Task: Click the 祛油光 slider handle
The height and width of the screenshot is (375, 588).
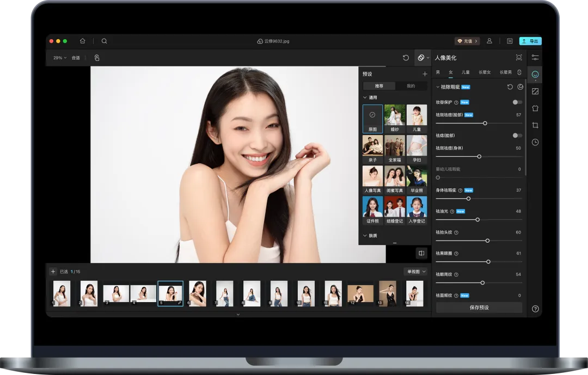Action: tap(477, 219)
